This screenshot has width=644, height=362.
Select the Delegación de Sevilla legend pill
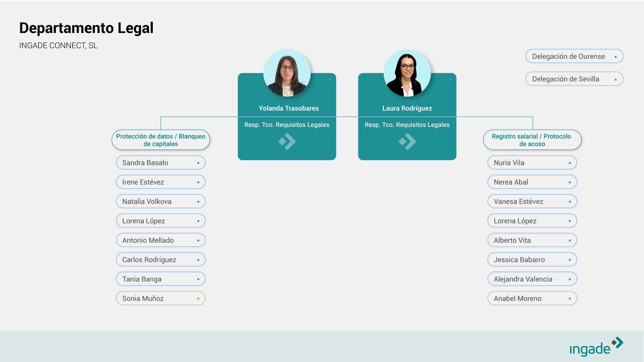(x=574, y=79)
